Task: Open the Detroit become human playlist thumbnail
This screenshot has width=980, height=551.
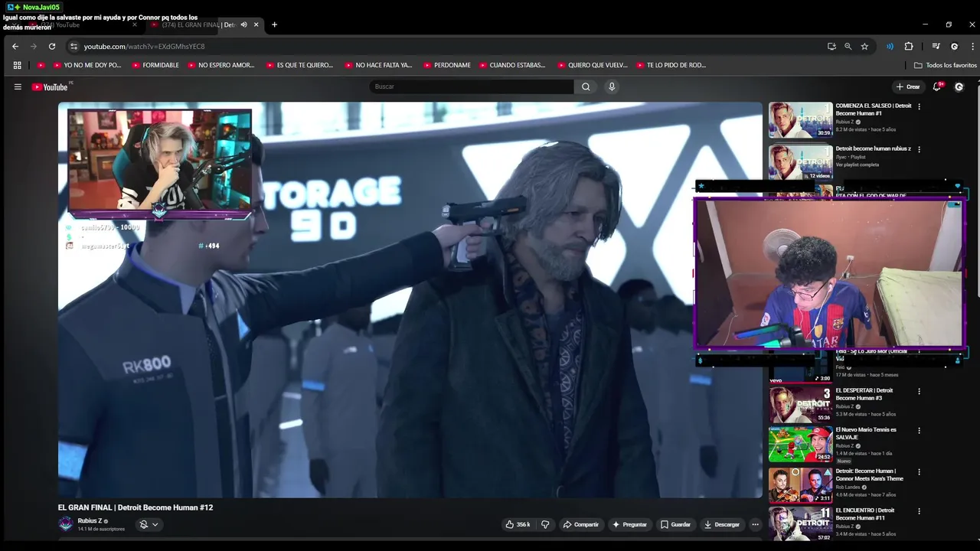Action: tap(800, 162)
